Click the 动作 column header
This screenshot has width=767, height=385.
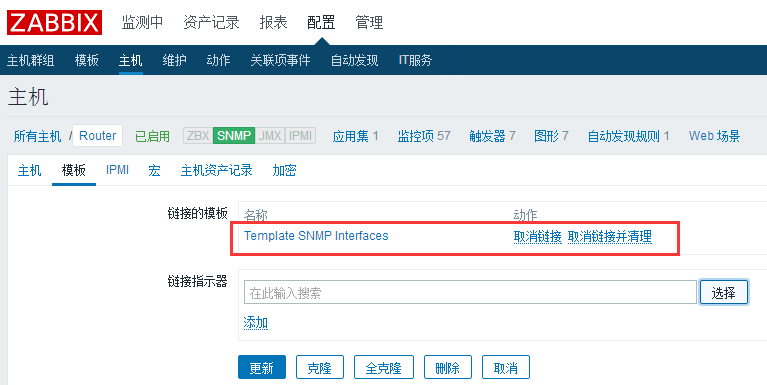pyautogui.click(x=525, y=215)
